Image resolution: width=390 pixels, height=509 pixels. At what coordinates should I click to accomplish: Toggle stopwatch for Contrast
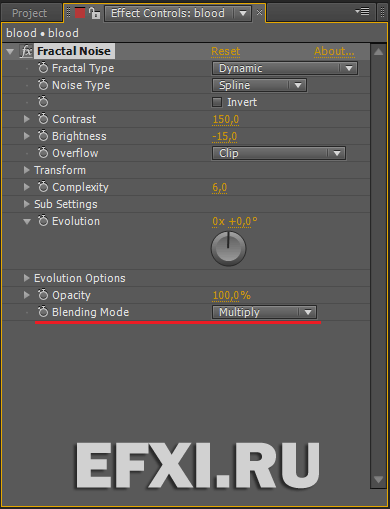coord(43,119)
